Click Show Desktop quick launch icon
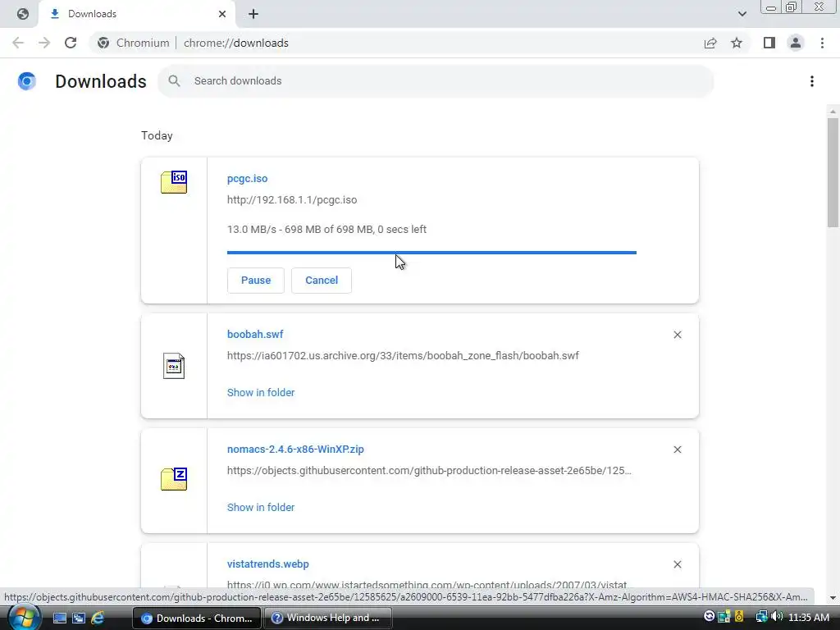This screenshot has height=630, width=840. coord(59,619)
